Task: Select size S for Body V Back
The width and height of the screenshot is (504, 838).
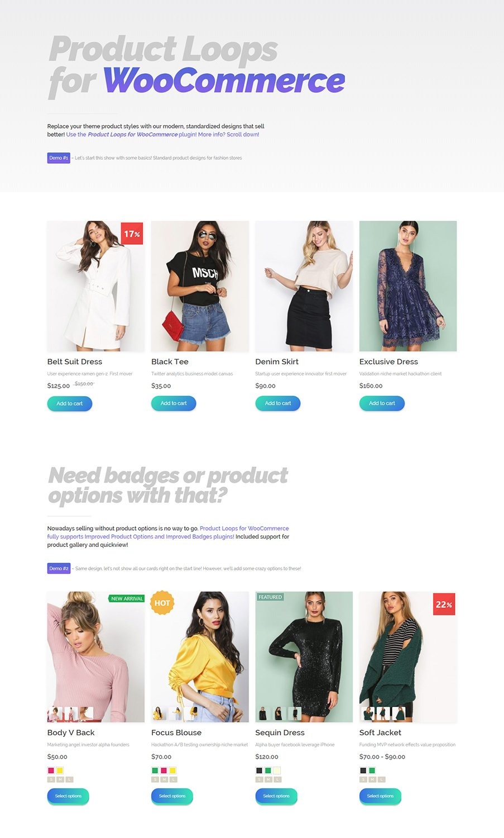Action: 51,779
